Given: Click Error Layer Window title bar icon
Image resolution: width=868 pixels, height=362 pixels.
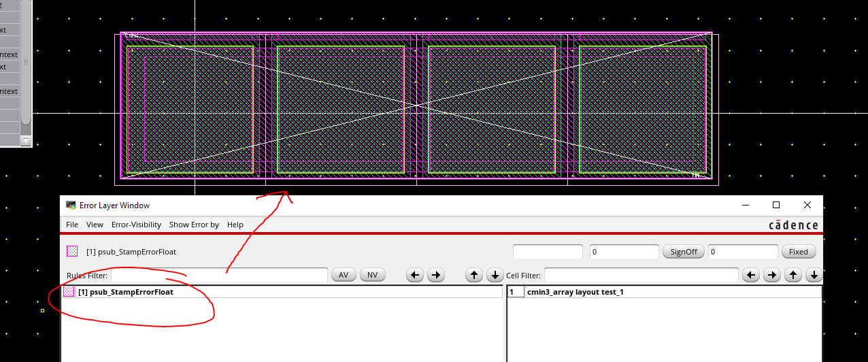Looking at the screenshot, I should (71, 205).
